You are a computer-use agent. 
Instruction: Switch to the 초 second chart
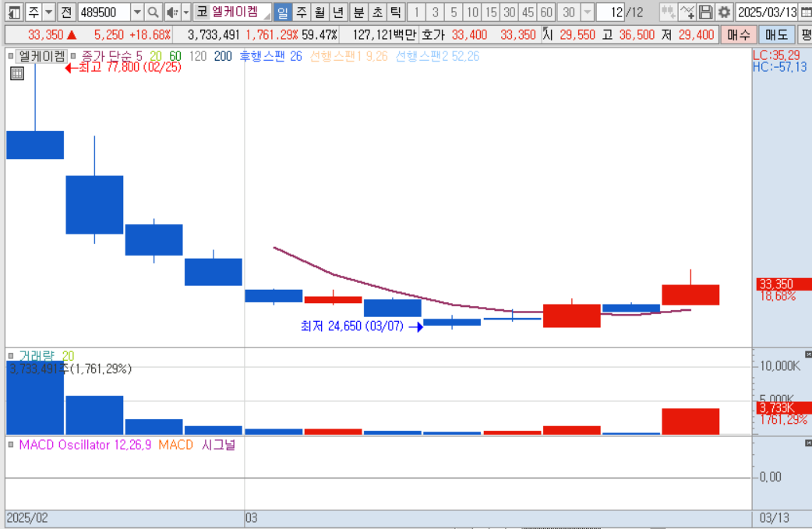[x=377, y=12]
